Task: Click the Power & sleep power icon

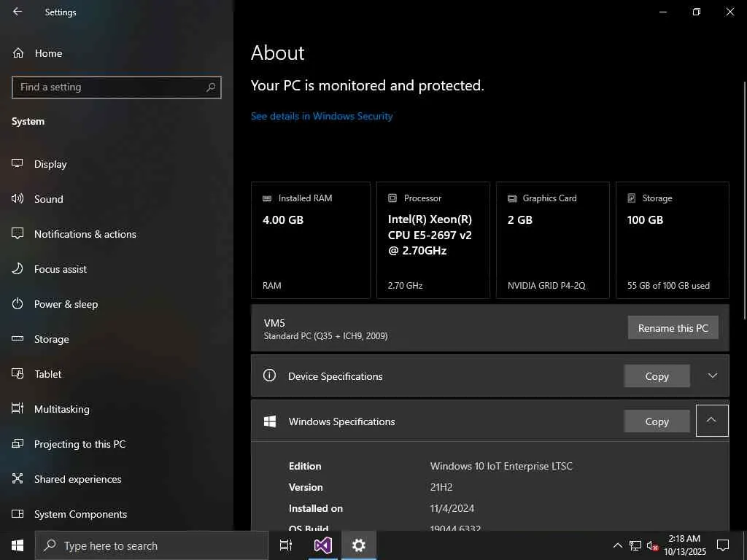Action: coord(18,303)
